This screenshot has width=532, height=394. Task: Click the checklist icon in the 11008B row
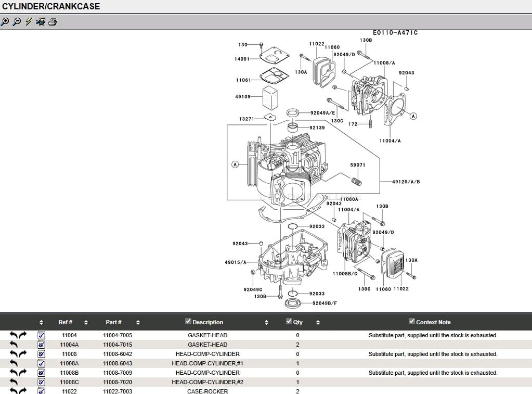(x=42, y=373)
